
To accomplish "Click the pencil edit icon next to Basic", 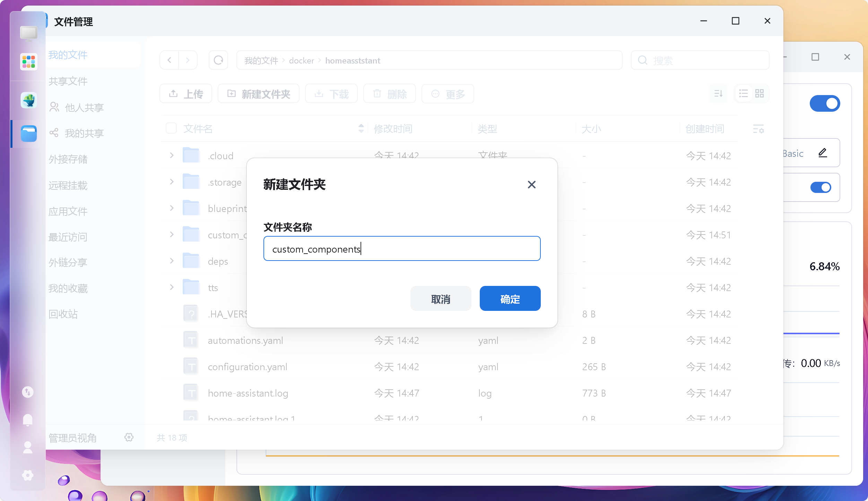I will (823, 153).
